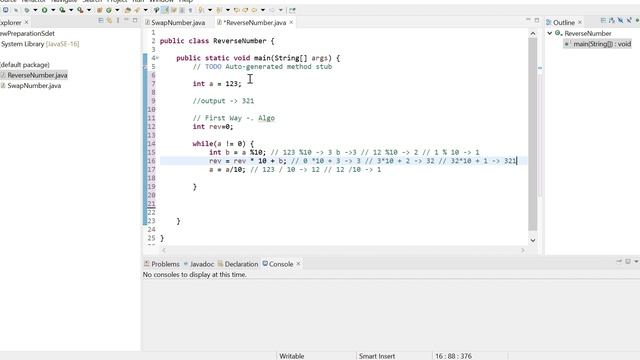Open the Previous Annotation dropdown arrow
Viewport: 640px width, 360px height.
(228, 10)
